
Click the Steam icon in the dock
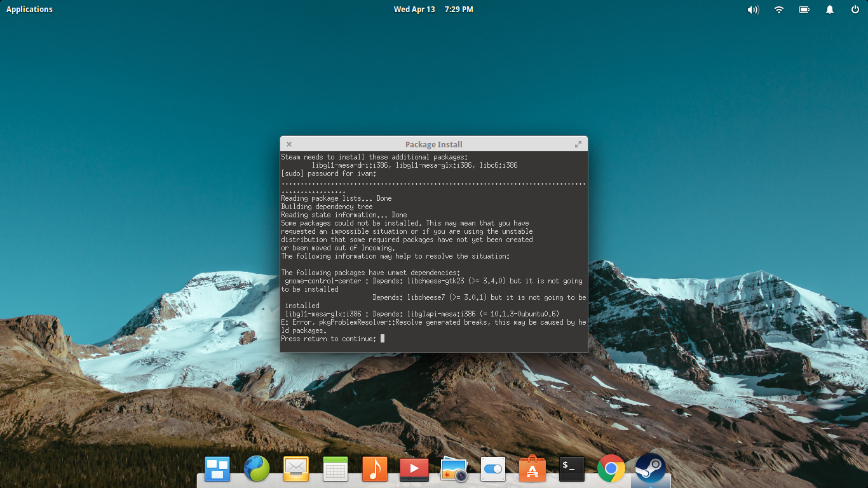click(650, 468)
